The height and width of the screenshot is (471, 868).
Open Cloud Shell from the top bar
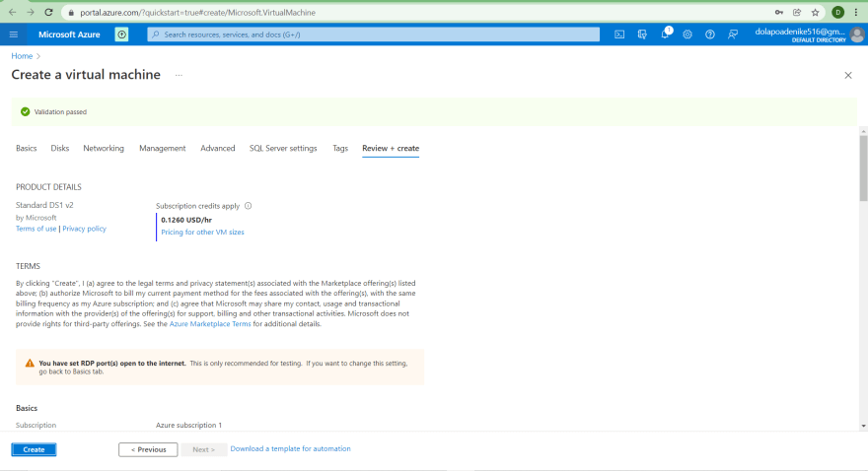(x=619, y=34)
